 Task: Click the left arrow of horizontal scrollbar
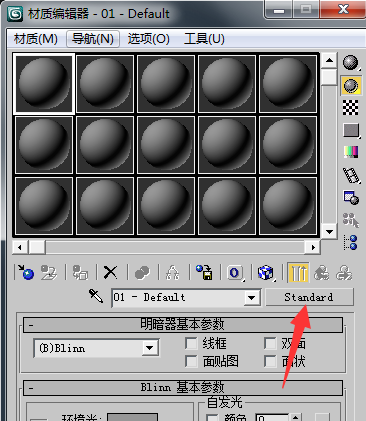[20, 248]
